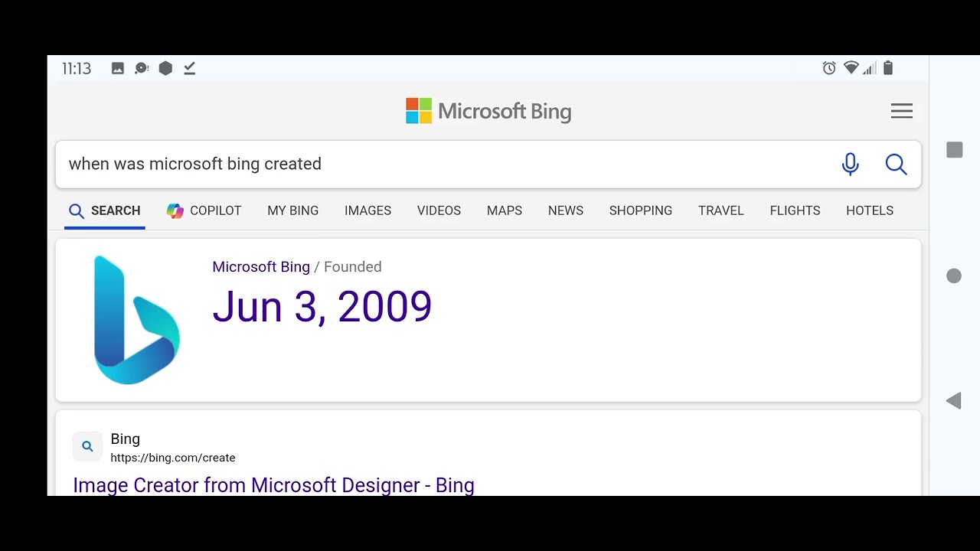This screenshot has height=551, width=980.
Task: Select the Shopping tab
Action: [640, 210]
